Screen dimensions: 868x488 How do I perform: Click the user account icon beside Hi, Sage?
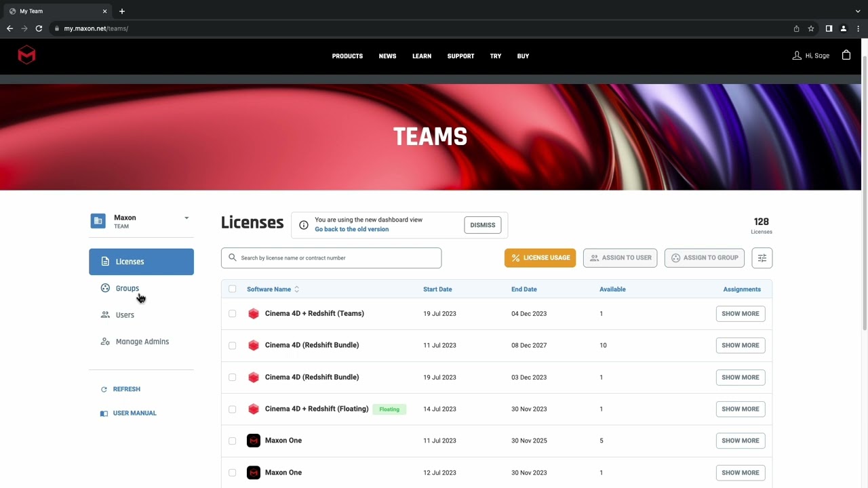tap(797, 56)
